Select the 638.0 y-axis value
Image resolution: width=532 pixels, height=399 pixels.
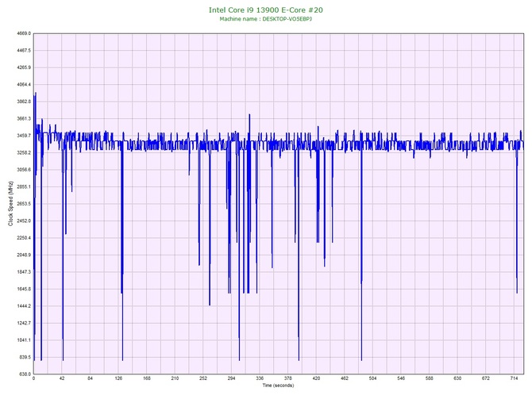click(25, 374)
